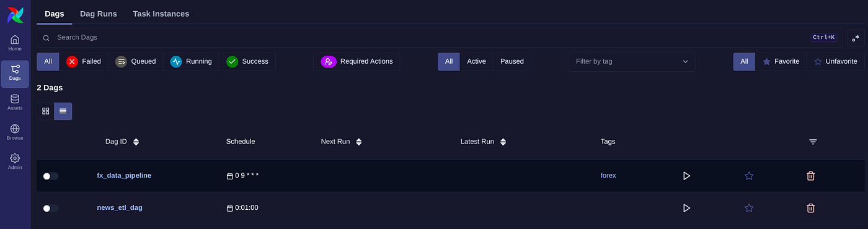Open Assets in the left sidebar

pos(15,103)
